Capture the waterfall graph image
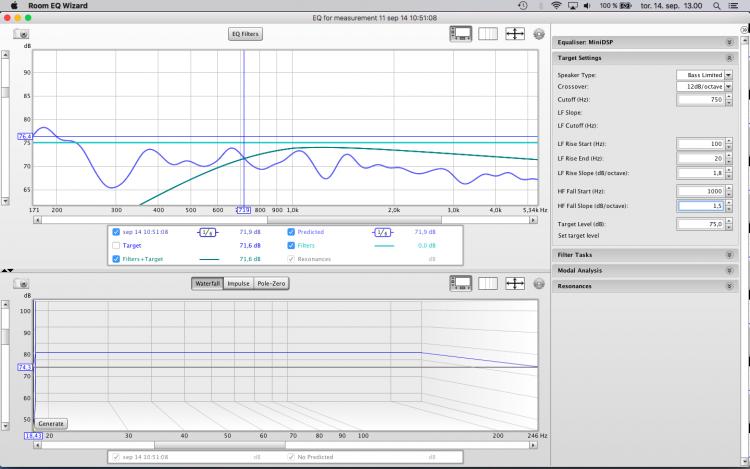The width and height of the screenshot is (750, 469). coord(21,284)
